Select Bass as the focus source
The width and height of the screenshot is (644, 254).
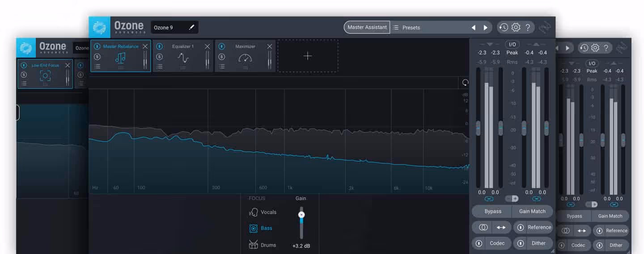(x=261, y=228)
